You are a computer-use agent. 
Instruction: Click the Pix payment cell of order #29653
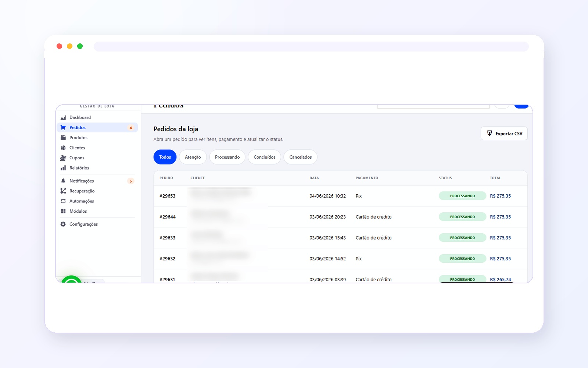tap(359, 196)
